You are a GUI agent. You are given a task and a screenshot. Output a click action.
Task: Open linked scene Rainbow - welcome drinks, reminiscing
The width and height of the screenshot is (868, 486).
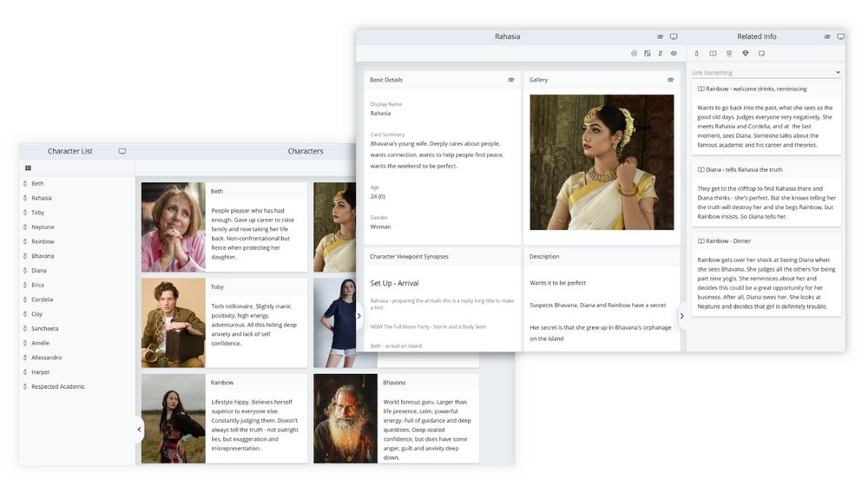(x=756, y=89)
